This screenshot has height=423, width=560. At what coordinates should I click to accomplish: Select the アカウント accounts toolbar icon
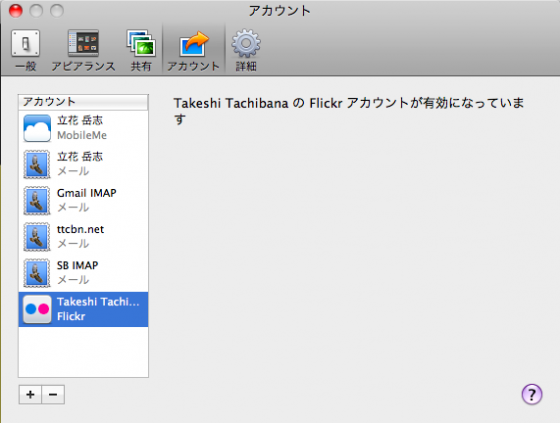193,50
